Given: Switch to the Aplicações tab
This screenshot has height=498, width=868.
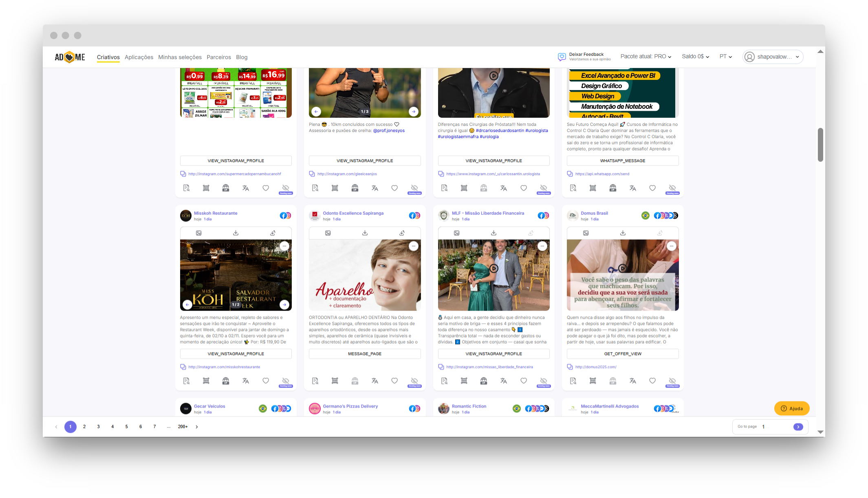Looking at the screenshot, I should [139, 57].
